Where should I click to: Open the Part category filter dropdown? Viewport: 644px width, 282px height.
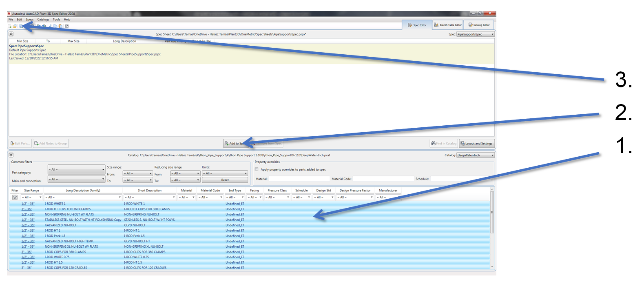76,169
